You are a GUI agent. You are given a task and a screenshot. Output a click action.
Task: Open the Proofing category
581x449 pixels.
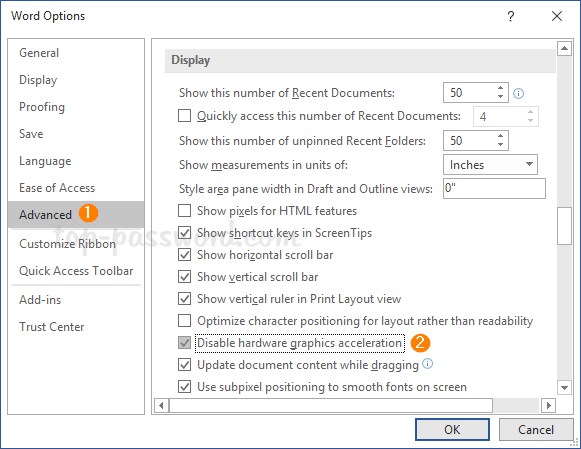click(42, 107)
